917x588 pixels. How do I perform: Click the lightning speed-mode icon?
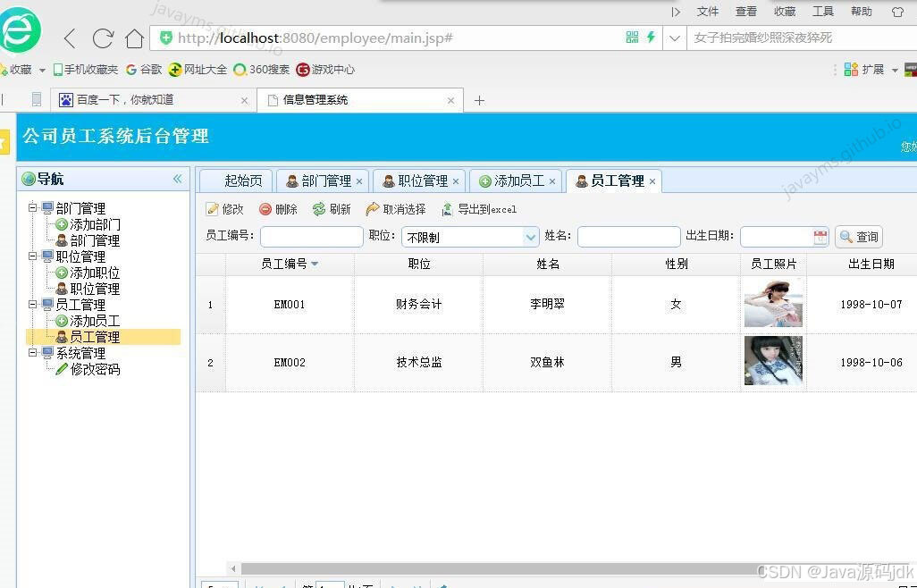coord(651,38)
